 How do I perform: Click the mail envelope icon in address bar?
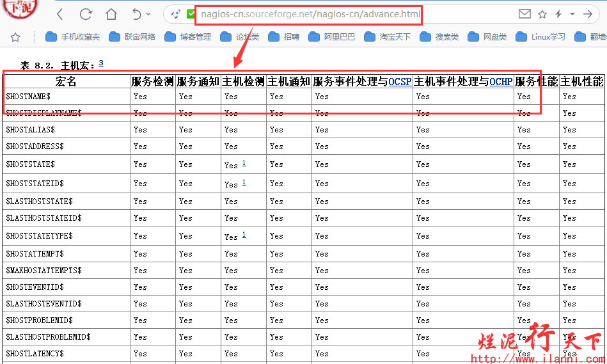tap(524, 14)
